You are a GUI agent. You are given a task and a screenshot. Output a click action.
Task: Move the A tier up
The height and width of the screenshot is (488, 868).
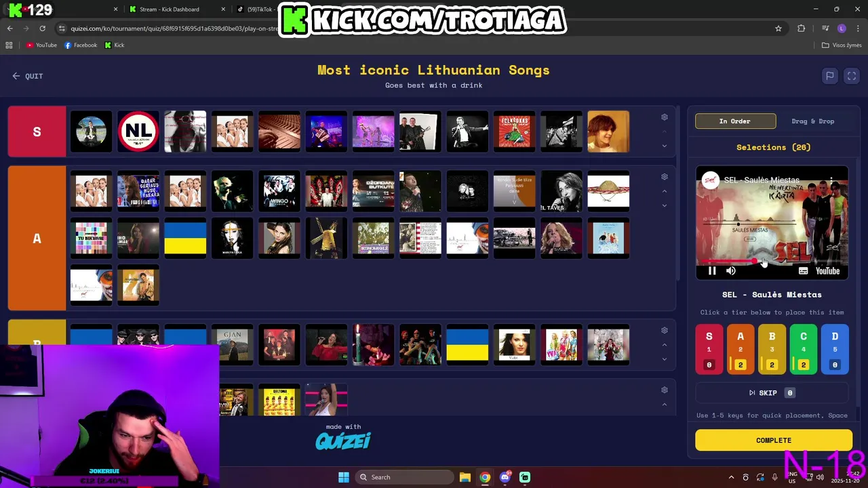tap(665, 191)
